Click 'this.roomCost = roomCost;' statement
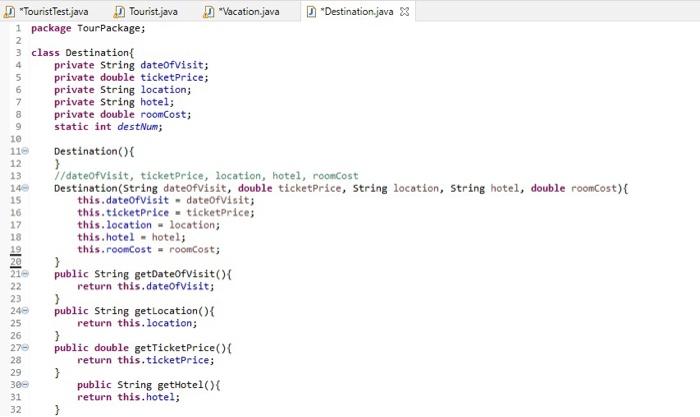 [149, 250]
